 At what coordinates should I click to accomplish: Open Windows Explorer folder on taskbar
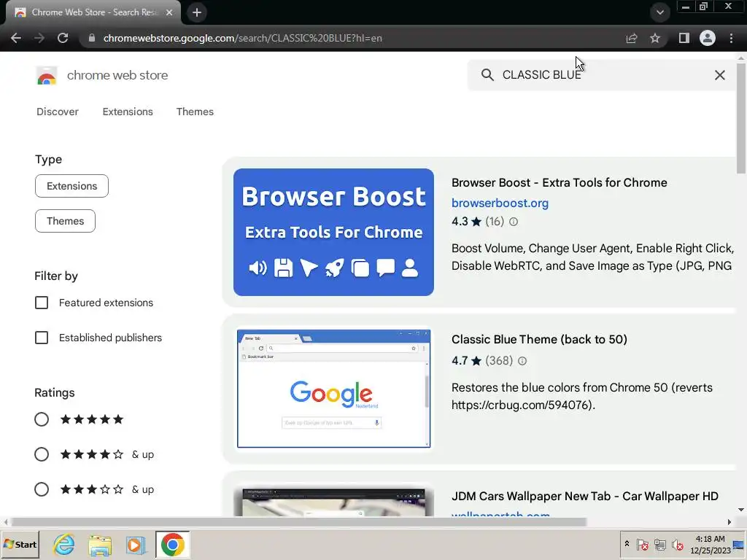click(x=99, y=545)
